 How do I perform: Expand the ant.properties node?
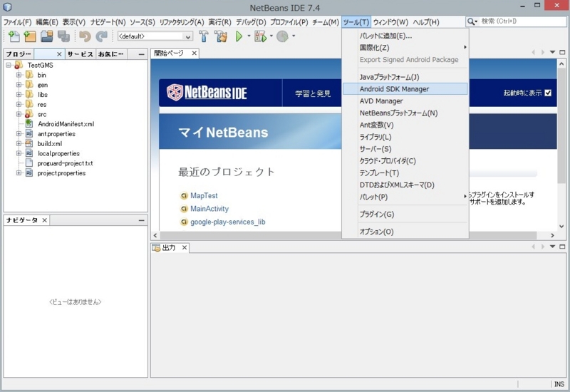pos(19,134)
